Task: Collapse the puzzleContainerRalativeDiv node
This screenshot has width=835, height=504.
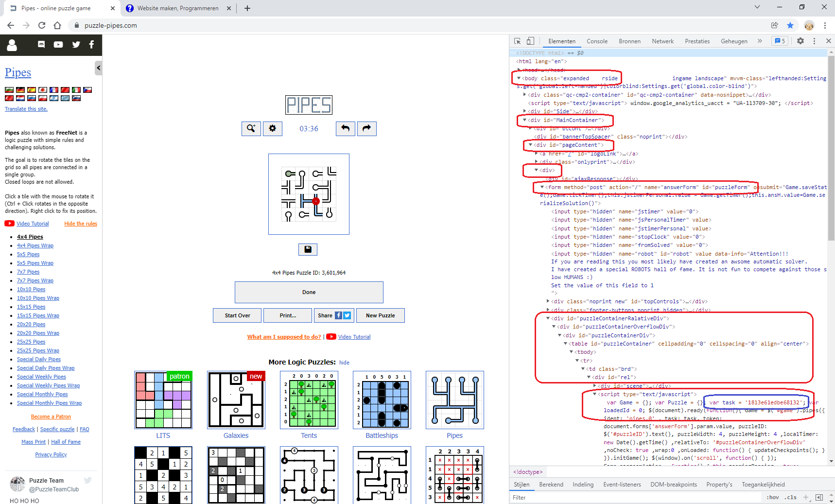Action: coord(548,318)
